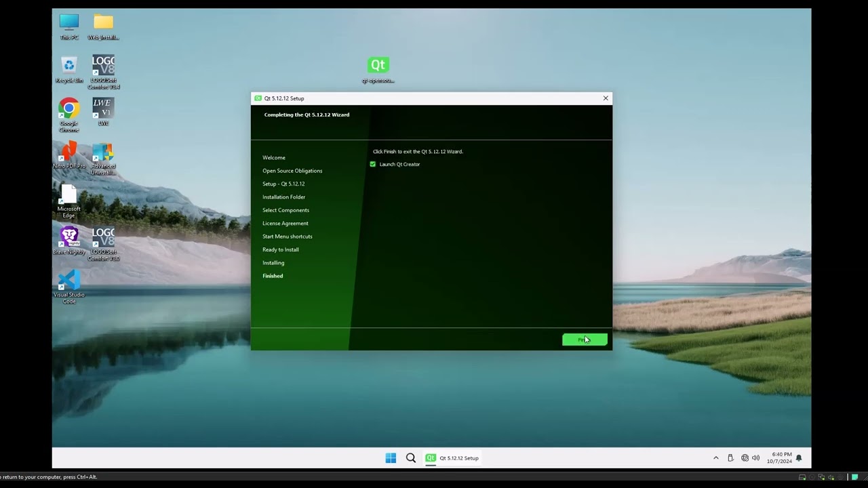Select the Visual Studio Code shortcut

[69, 287]
